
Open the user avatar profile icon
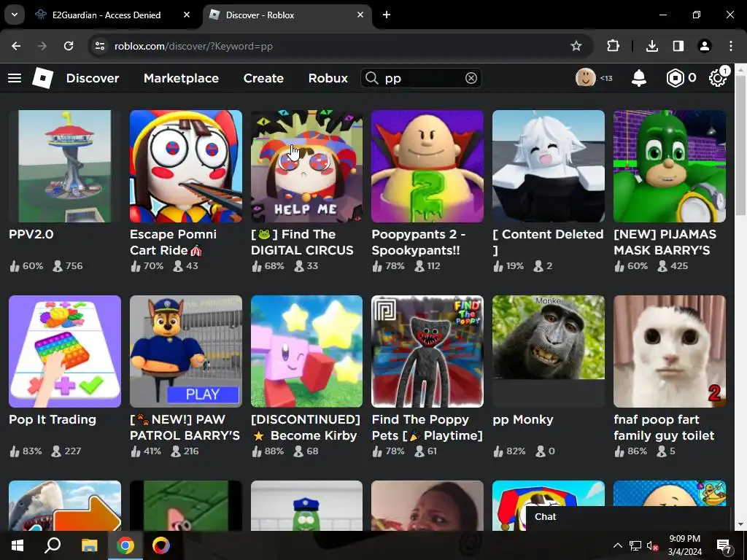pyautogui.click(x=586, y=77)
